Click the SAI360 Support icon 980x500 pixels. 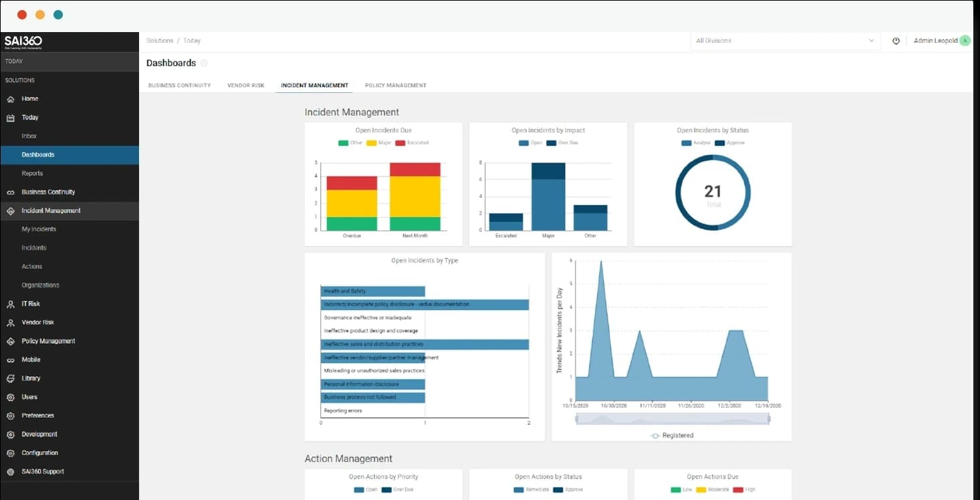tap(10, 472)
